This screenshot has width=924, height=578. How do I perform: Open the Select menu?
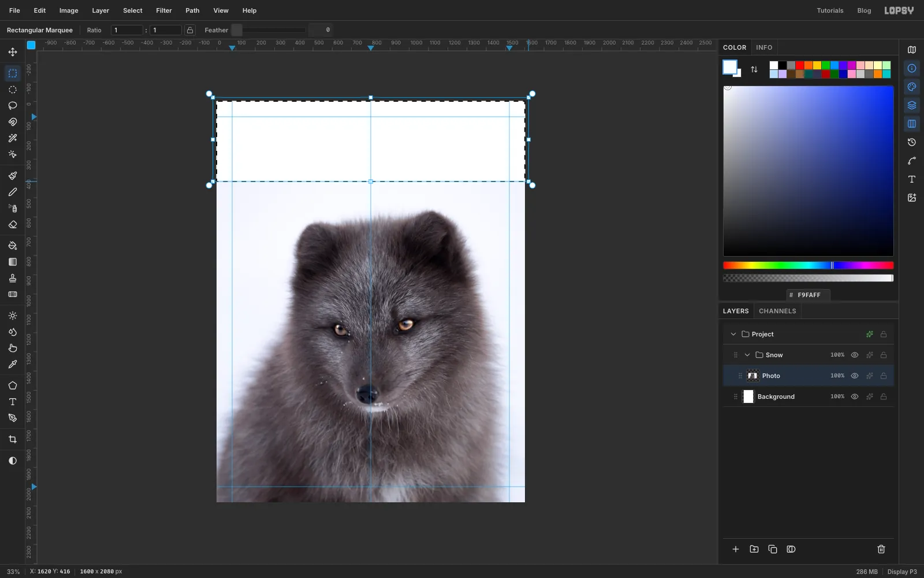point(133,10)
